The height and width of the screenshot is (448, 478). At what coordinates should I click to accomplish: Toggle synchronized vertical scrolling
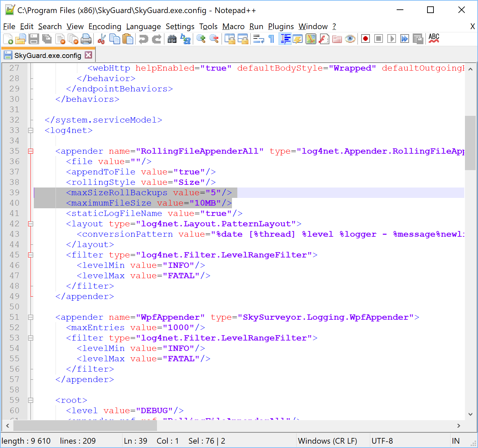click(230, 39)
